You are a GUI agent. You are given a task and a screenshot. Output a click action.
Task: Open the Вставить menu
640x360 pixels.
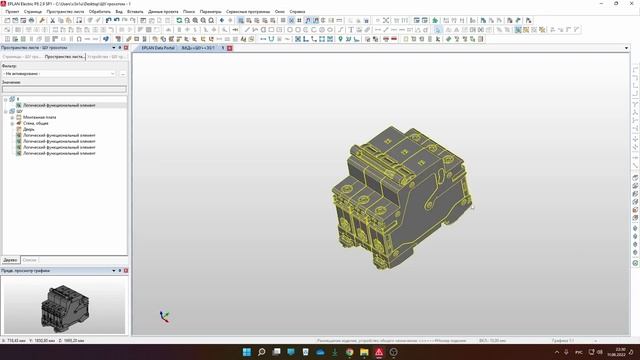click(135, 12)
